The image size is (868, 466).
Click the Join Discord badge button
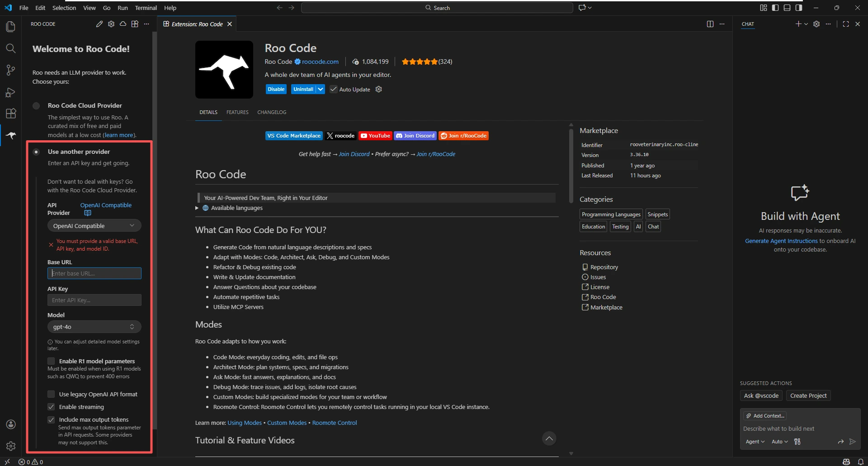coord(415,136)
